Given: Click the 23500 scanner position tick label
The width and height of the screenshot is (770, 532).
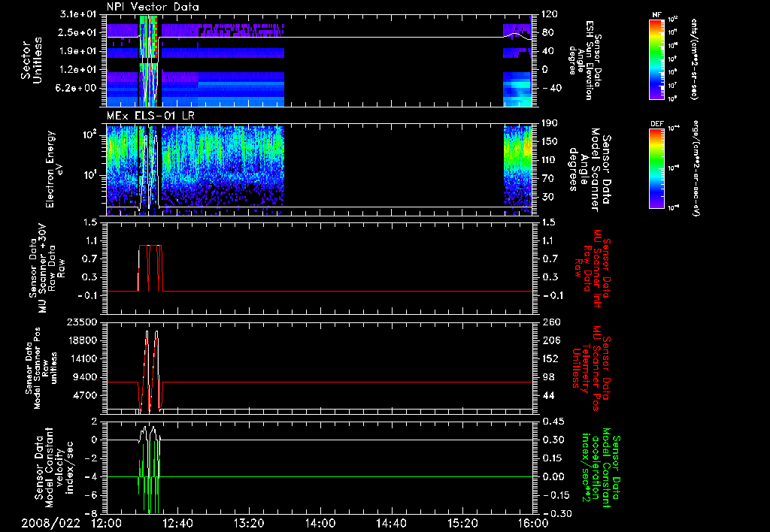Looking at the screenshot, I should [82, 322].
